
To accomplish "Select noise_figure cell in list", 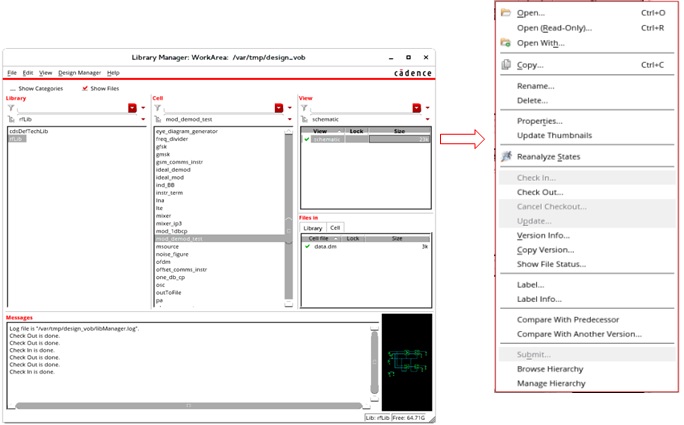I will (172, 254).
